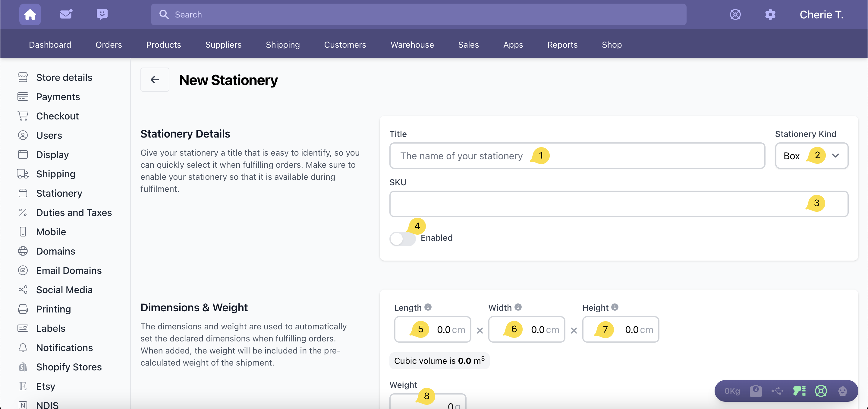Image resolution: width=868 pixels, height=409 pixels.
Task: Open the chat smiley message icon
Action: click(102, 14)
